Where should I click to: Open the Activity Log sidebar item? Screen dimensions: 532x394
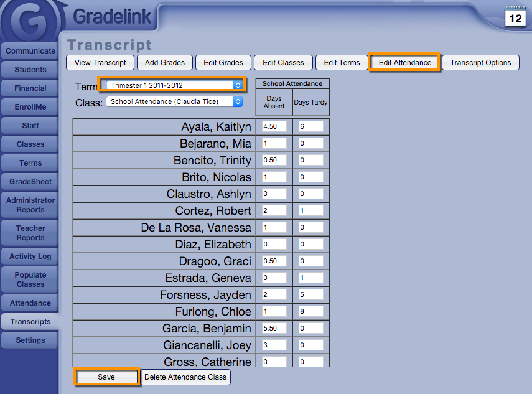click(30, 256)
